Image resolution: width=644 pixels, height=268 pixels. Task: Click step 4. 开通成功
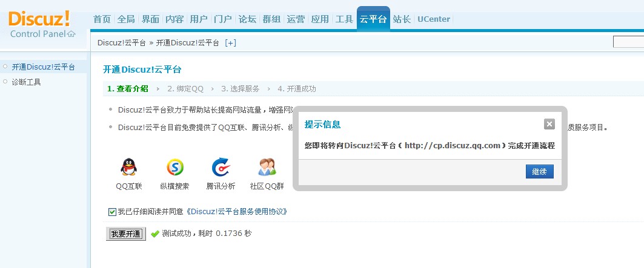296,89
